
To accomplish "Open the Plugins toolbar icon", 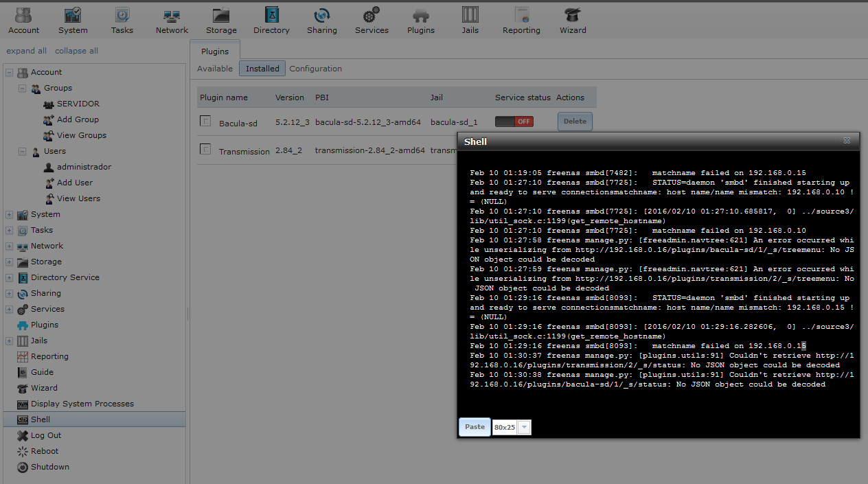I will [x=421, y=21].
